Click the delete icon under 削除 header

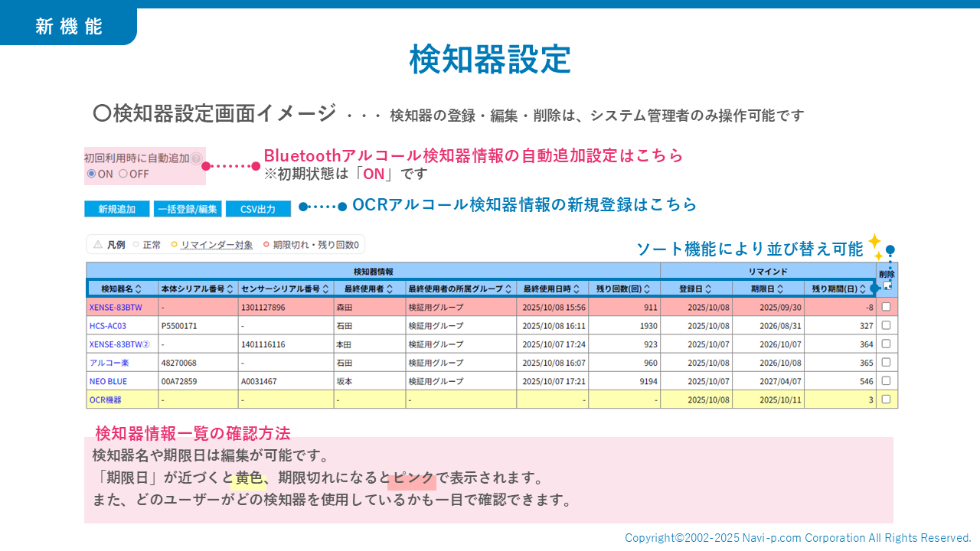(x=887, y=286)
